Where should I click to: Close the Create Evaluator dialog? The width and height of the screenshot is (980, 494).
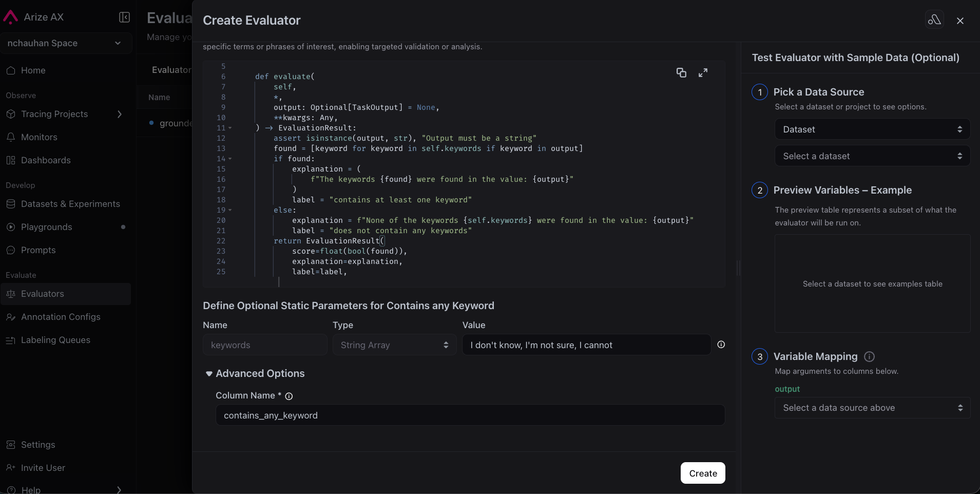[x=960, y=21]
